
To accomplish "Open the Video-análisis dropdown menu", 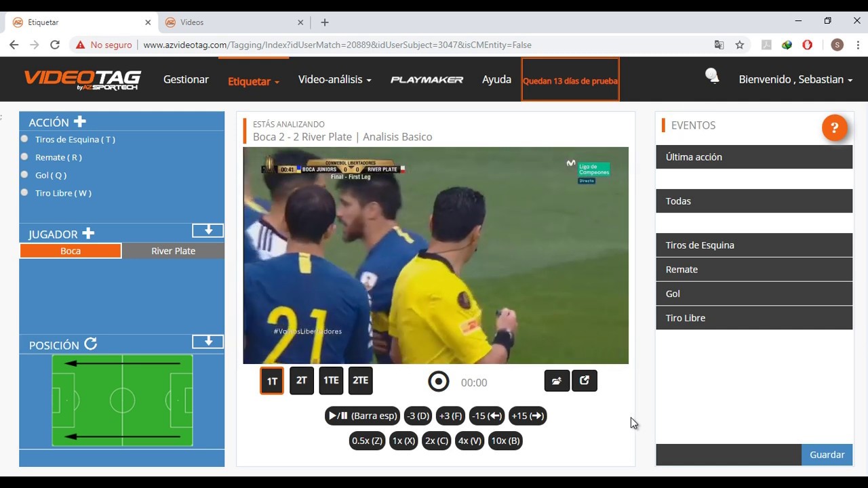I will coord(335,79).
